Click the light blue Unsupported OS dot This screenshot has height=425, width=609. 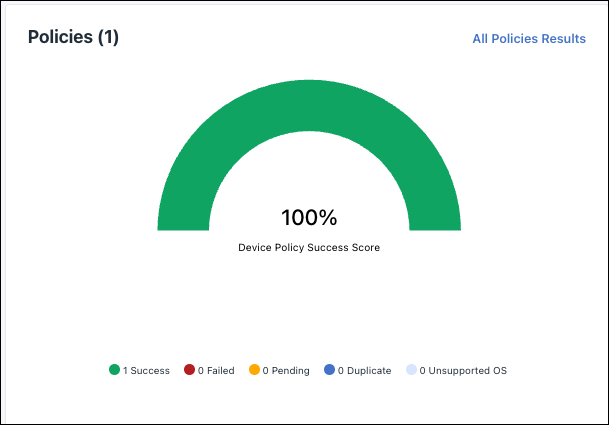[x=411, y=369]
